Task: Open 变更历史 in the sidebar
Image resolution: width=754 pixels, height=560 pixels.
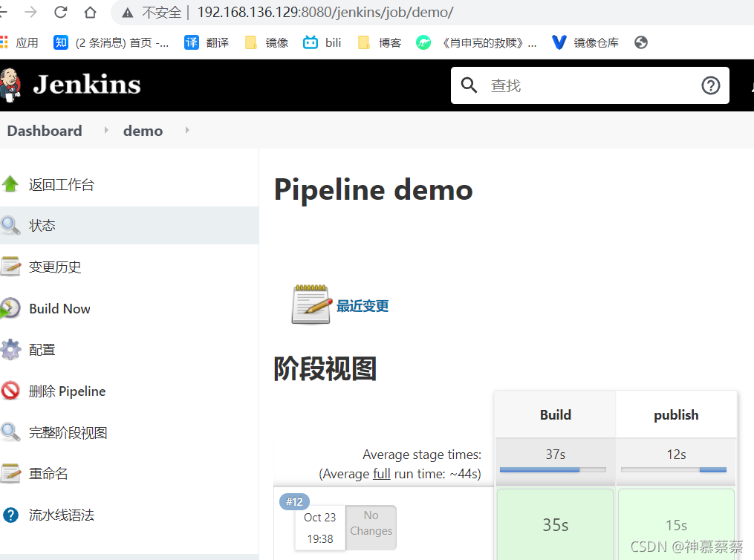Action: click(x=55, y=267)
